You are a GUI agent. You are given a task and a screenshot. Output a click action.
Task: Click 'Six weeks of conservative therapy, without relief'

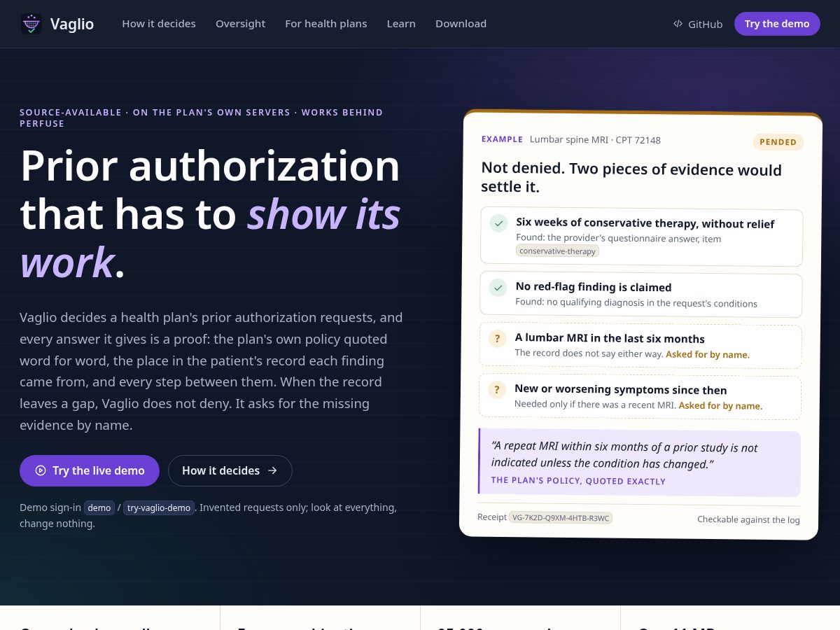tap(645, 224)
